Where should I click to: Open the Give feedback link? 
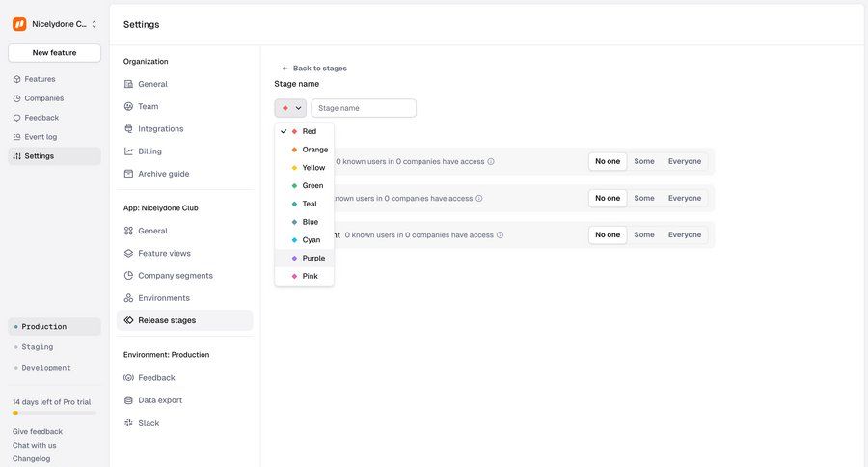click(x=37, y=431)
